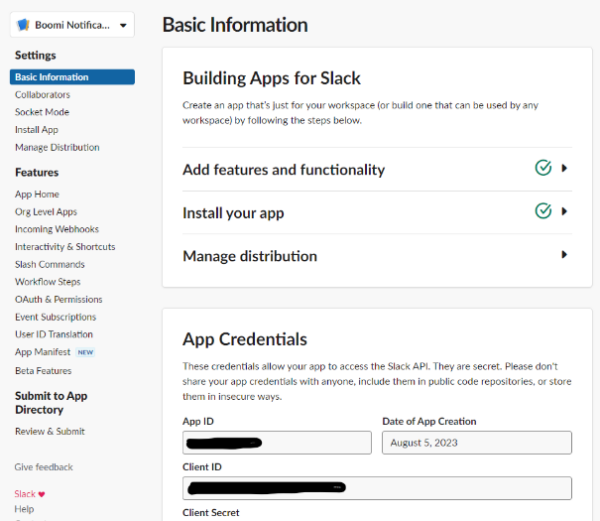Open App Manifest page
Screen dimensions: 600x521
pyautogui.click(x=42, y=352)
